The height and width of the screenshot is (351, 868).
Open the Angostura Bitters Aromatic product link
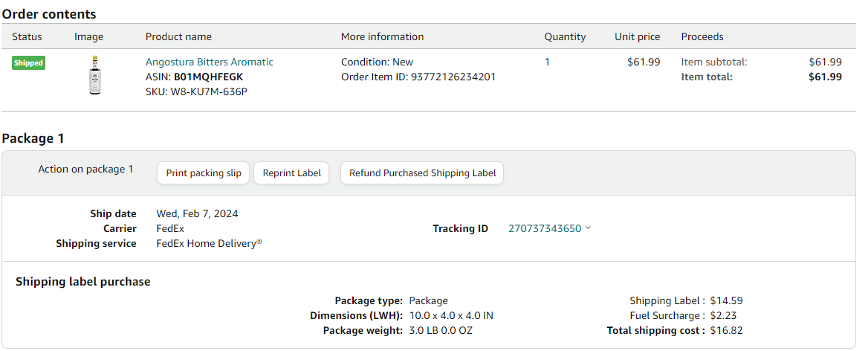tap(210, 62)
